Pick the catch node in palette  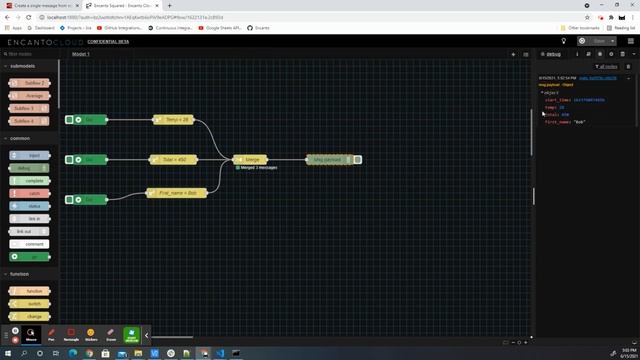[29, 193]
